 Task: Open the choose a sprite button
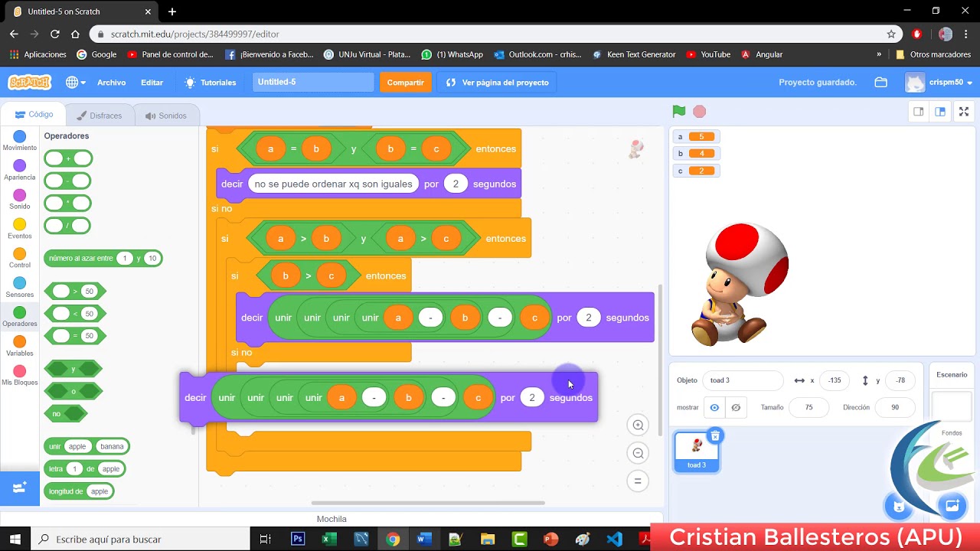click(x=899, y=506)
